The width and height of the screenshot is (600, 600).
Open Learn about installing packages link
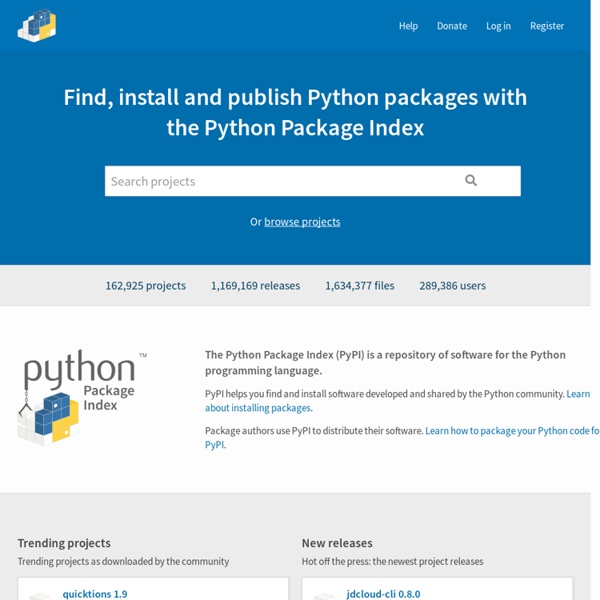pyautogui.click(x=258, y=408)
